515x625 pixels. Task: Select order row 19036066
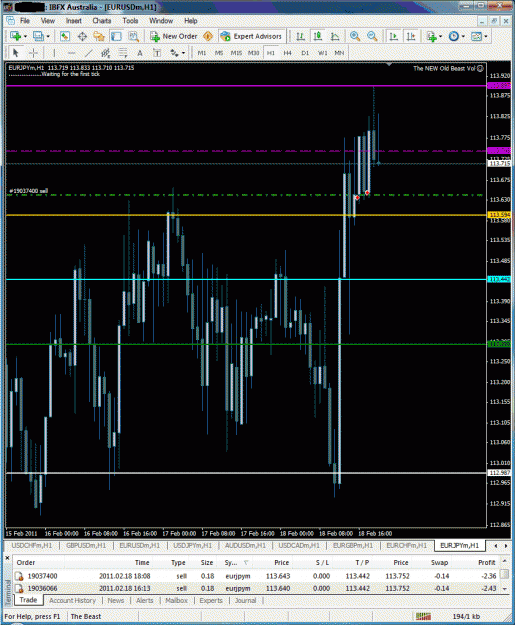point(255,588)
